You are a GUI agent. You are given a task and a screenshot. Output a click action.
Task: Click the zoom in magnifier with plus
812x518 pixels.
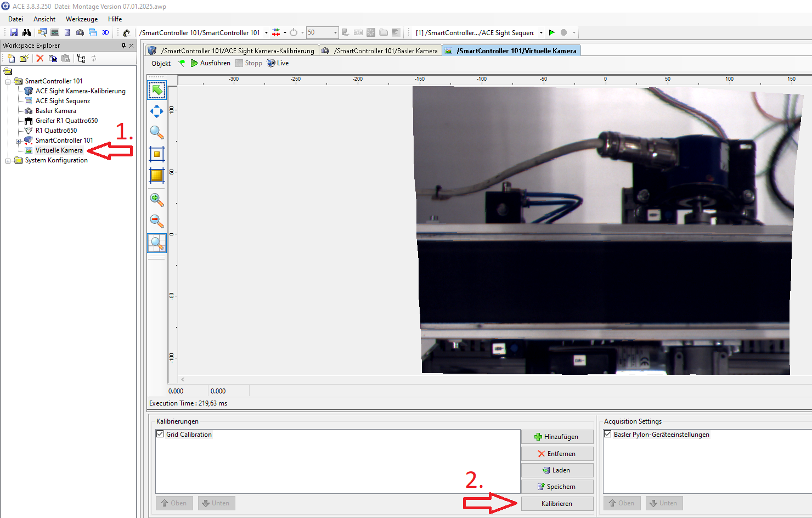(157, 200)
